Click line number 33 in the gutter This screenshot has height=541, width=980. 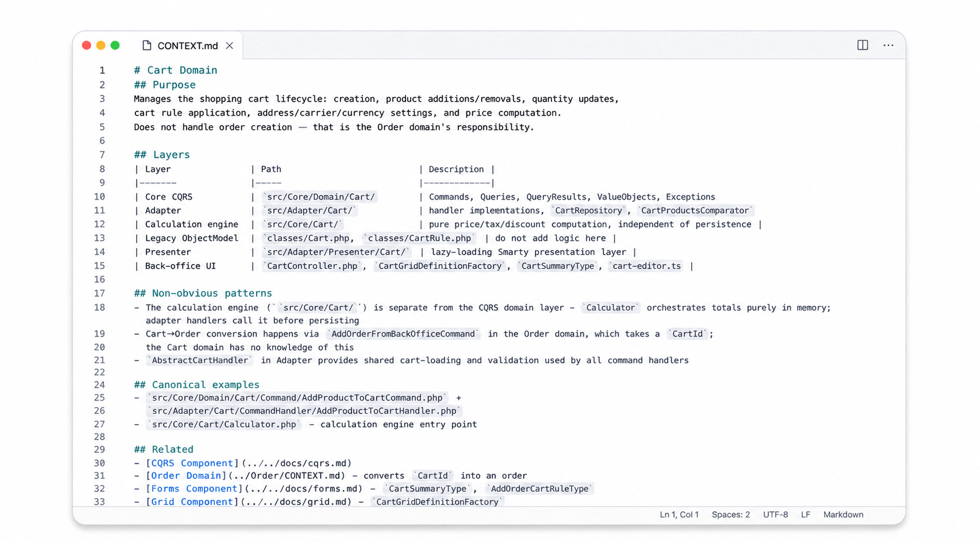coord(99,502)
